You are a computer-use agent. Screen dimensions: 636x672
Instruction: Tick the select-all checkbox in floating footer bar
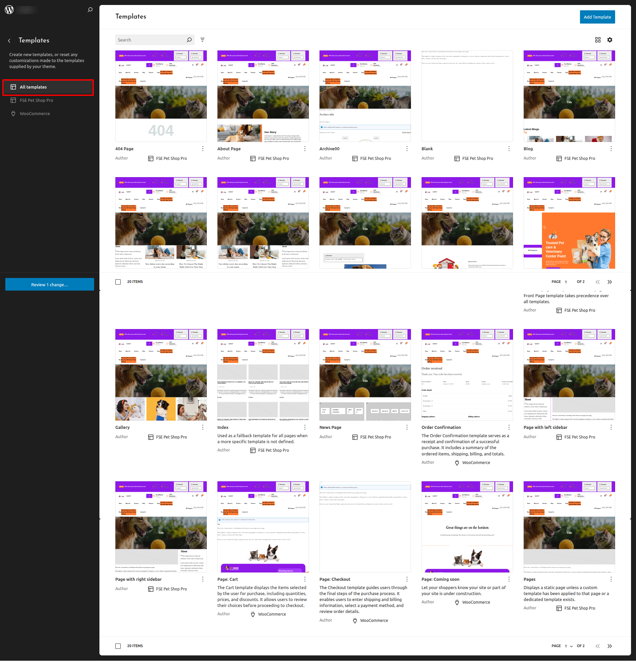pos(118,282)
